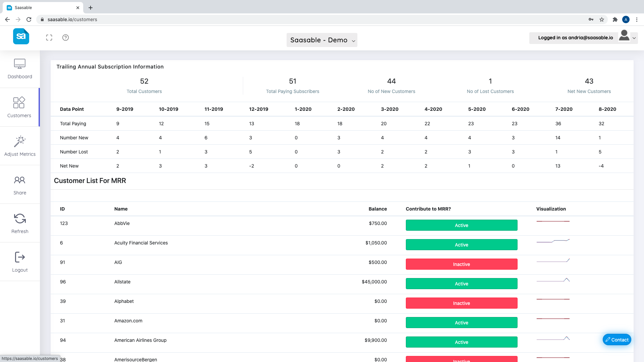
Task: Click the Contact button
Action: point(617,340)
